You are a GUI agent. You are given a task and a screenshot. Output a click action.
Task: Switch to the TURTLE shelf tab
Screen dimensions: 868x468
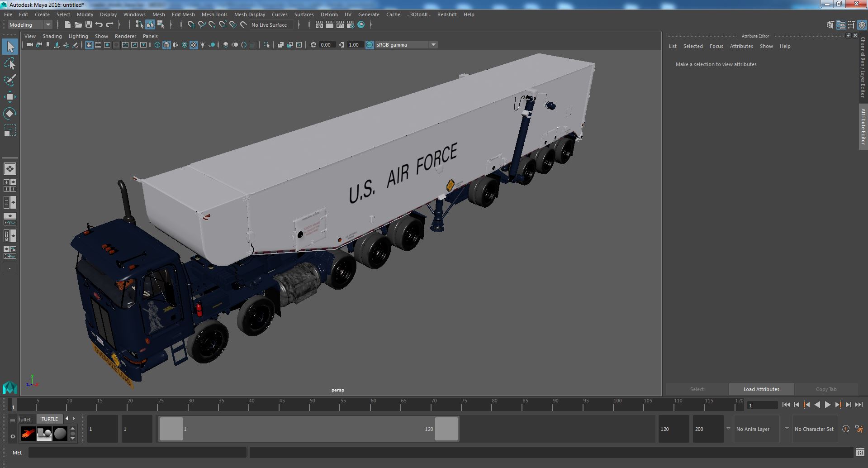[x=49, y=419]
